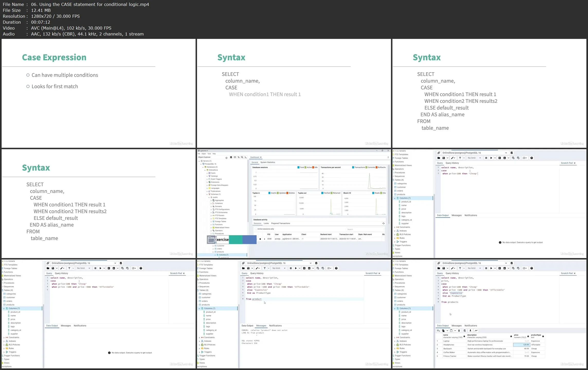This screenshot has height=370, width=588.
Task: Switch to the System Statistics tab
Action: click(x=267, y=162)
